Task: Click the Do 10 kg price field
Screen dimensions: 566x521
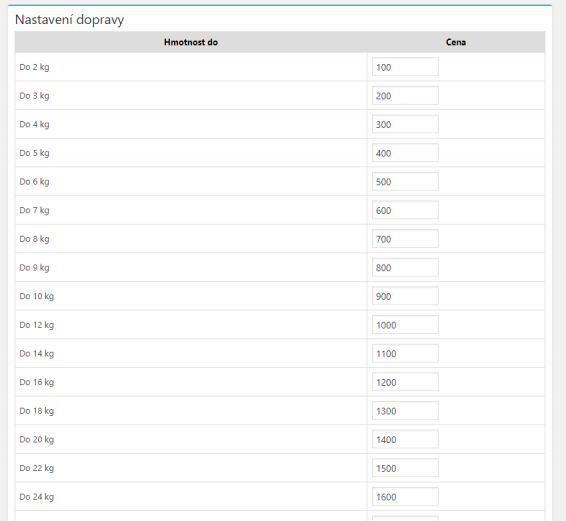Action: coord(405,296)
